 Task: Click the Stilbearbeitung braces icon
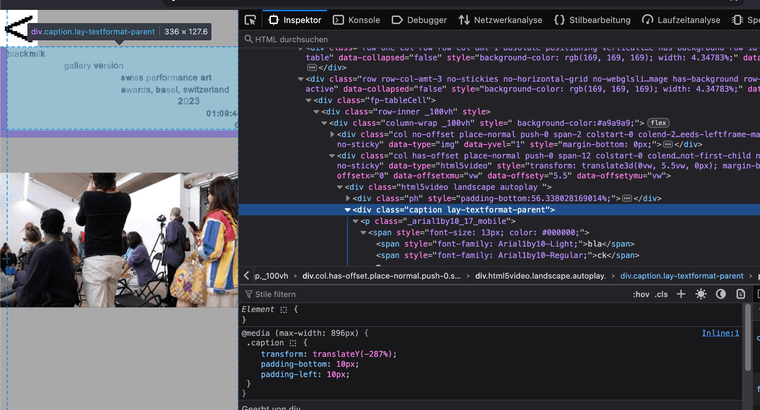click(559, 20)
